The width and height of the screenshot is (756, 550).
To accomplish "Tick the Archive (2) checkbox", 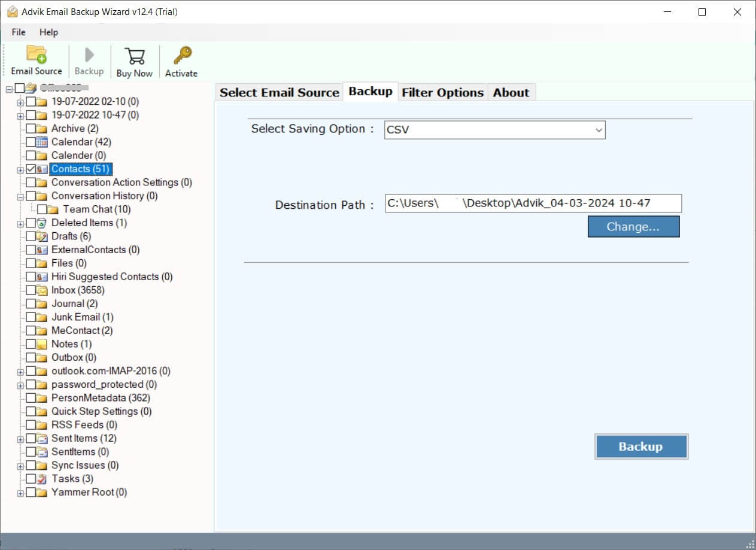I will [x=31, y=129].
